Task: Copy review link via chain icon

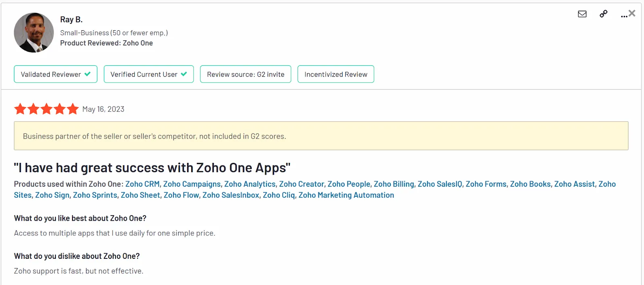Action: (x=603, y=14)
